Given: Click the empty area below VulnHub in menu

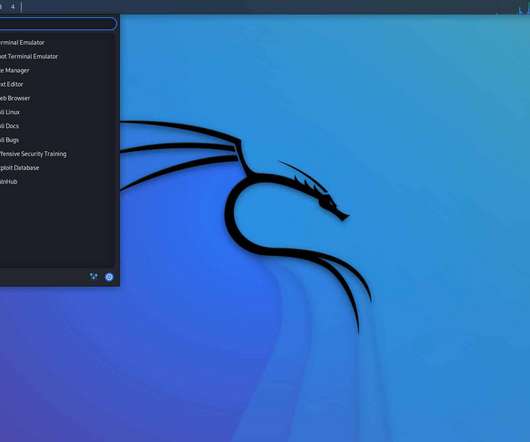Looking at the screenshot, I should point(57,226).
